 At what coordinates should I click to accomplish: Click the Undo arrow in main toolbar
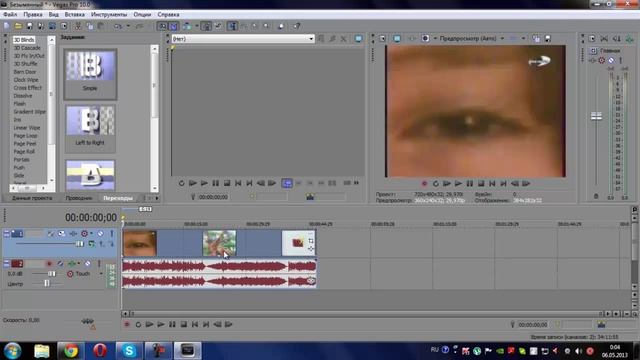coord(118,26)
